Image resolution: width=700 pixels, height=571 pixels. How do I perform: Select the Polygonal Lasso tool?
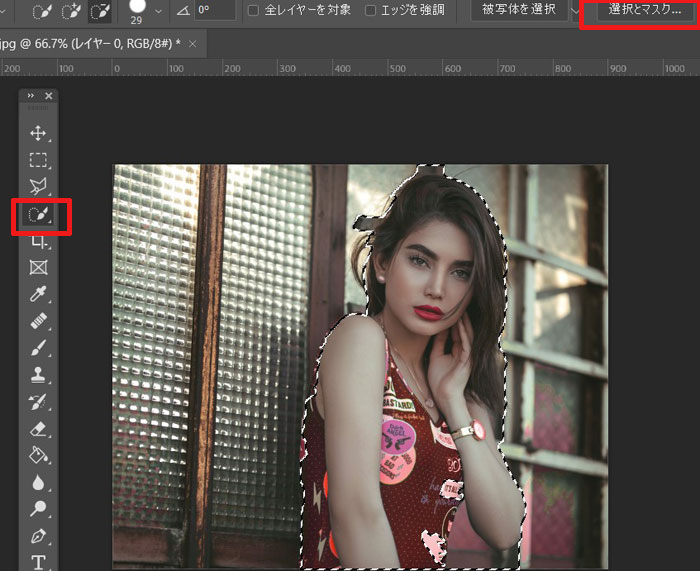click(38, 187)
